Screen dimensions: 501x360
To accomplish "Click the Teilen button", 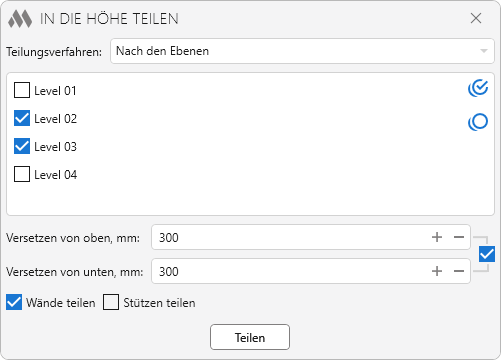I will click(250, 337).
